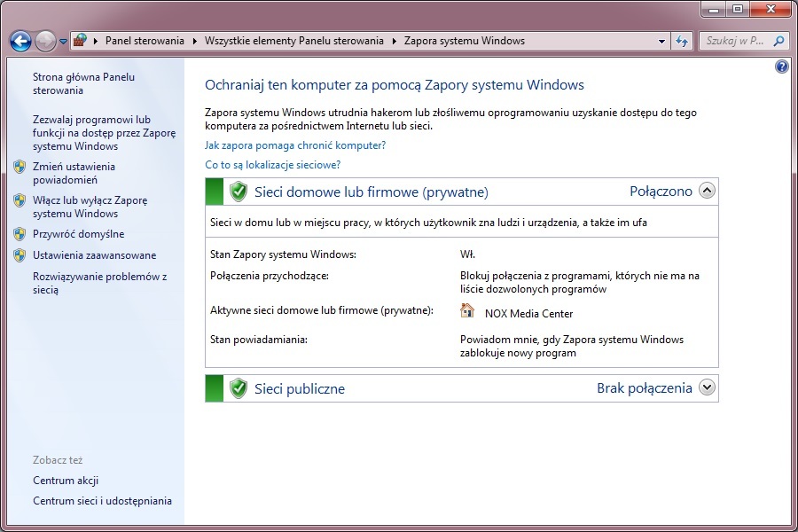Click Brak połączenia status text
This screenshot has height=532, width=798.
645,388
